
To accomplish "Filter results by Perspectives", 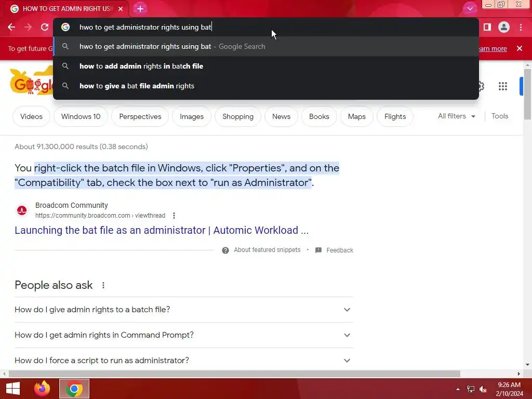I will 140,116.
